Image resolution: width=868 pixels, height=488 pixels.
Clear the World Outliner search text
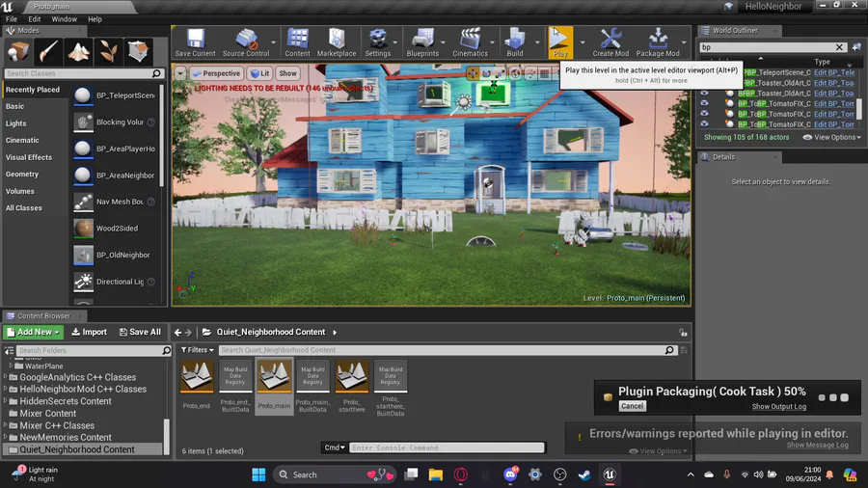coord(839,47)
